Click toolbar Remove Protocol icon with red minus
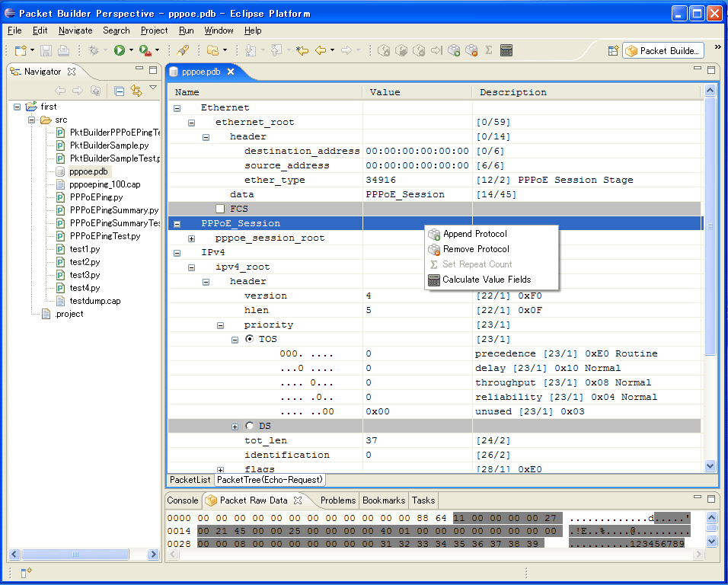The image size is (728, 585). tap(471, 50)
